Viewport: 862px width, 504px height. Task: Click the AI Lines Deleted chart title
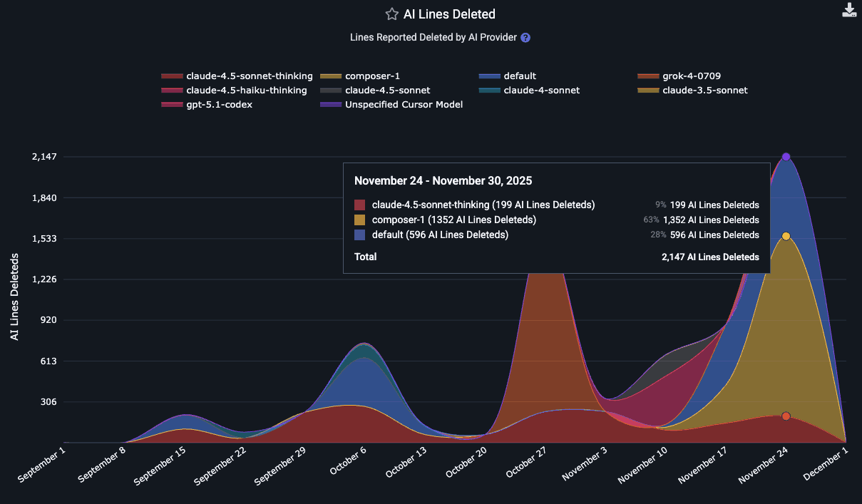point(449,14)
